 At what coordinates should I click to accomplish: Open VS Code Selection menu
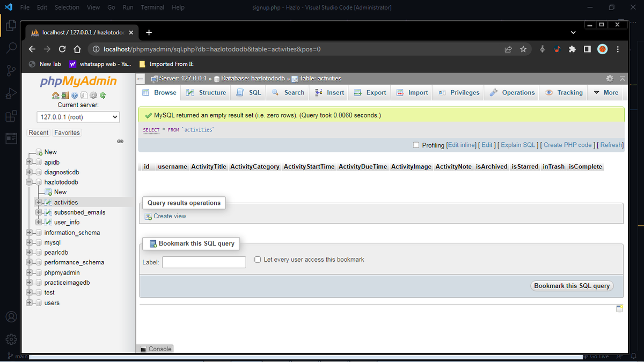pyautogui.click(x=67, y=8)
